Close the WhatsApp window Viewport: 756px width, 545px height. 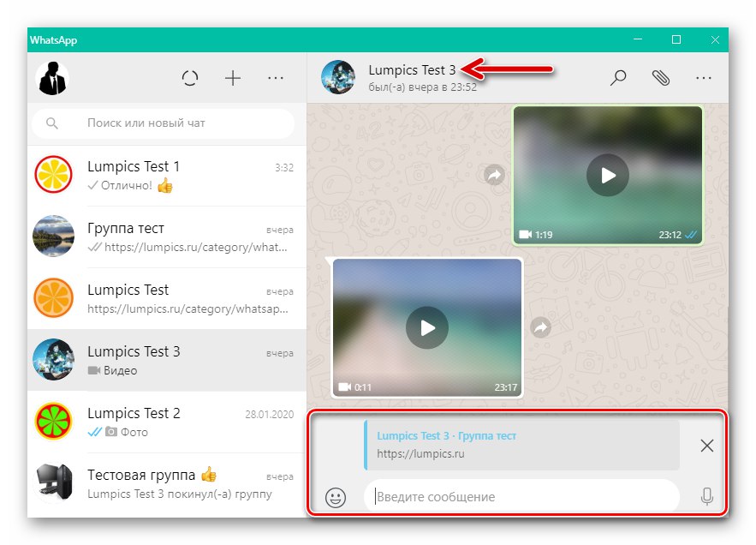715,39
